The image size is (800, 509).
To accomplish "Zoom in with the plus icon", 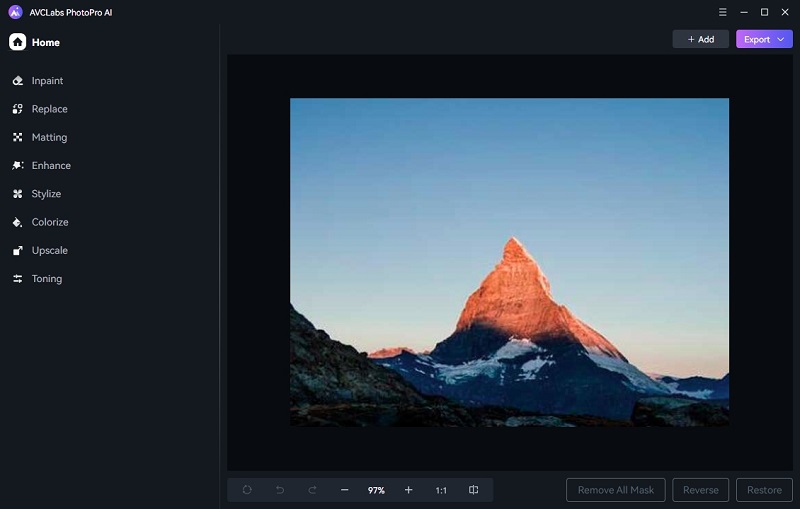I will coord(408,490).
